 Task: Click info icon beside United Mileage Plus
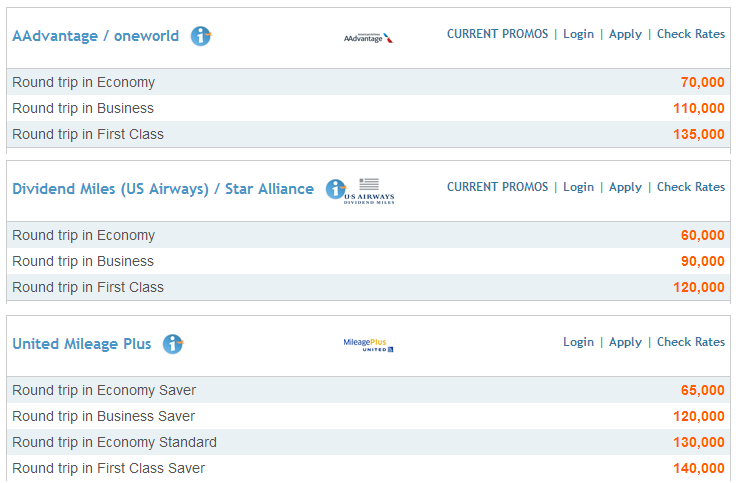coord(173,344)
